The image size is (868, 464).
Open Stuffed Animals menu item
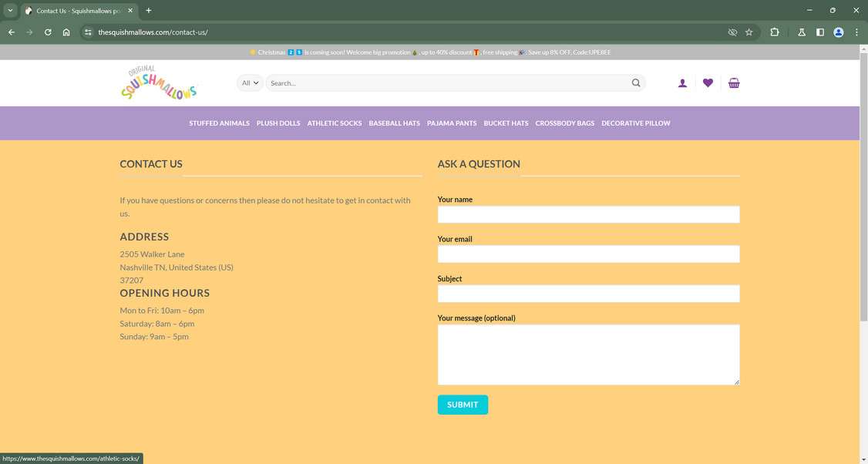click(x=219, y=123)
